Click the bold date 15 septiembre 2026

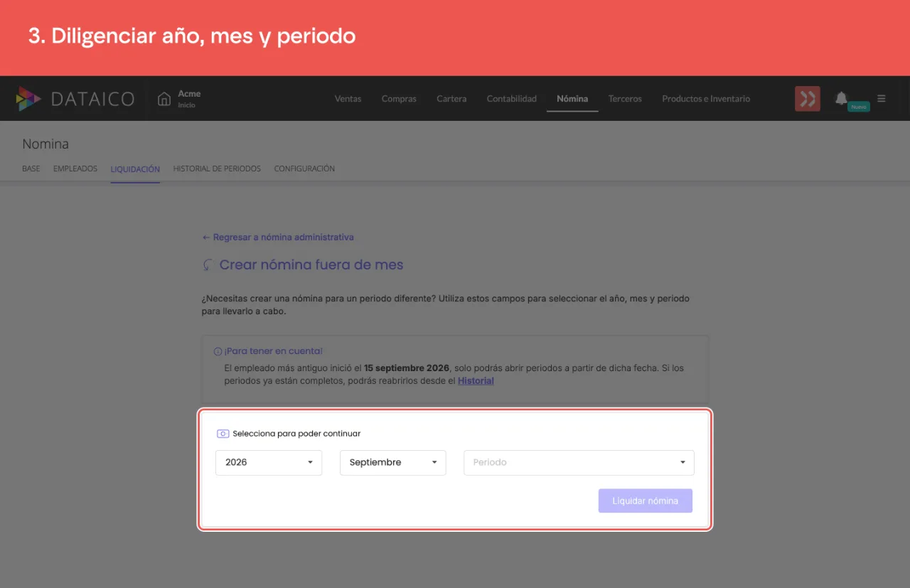(x=407, y=368)
